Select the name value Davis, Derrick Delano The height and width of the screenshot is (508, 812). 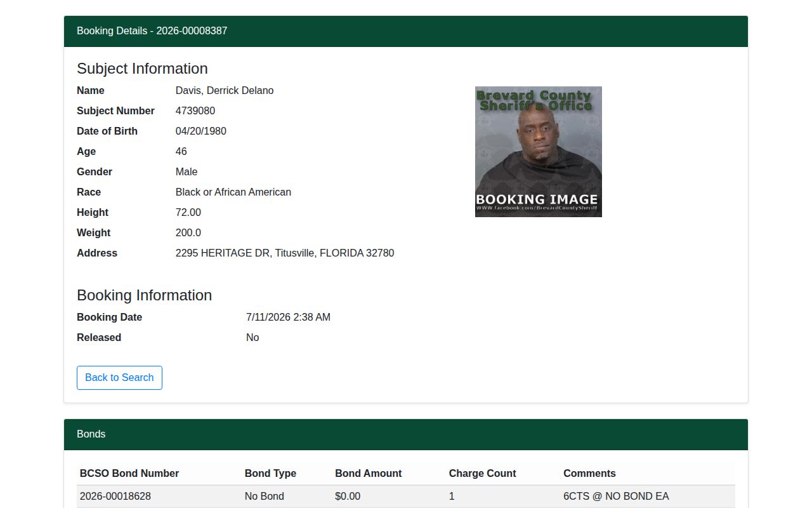(x=225, y=91)
